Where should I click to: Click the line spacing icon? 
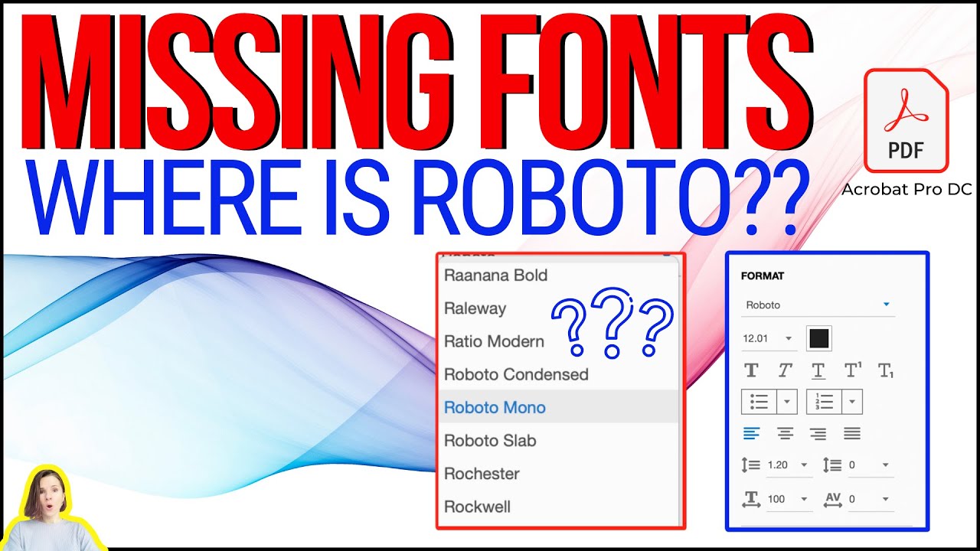(x=751, y=465)
